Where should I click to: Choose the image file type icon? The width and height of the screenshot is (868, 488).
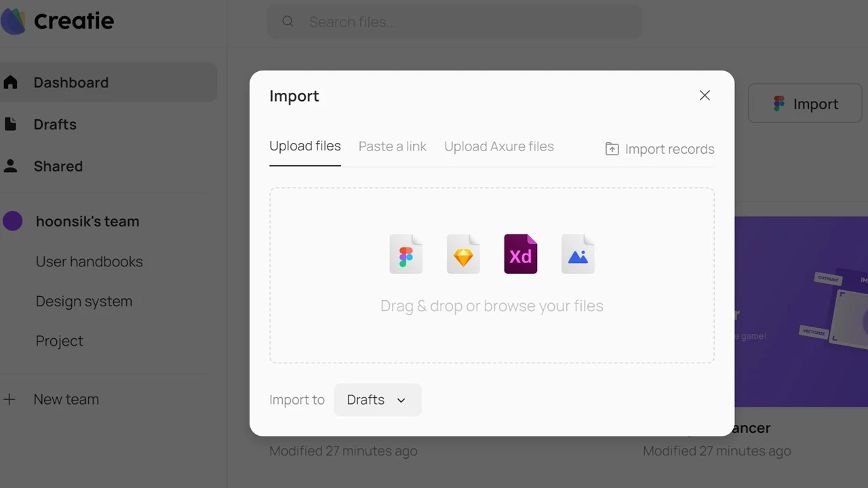[x=578, y=254]
